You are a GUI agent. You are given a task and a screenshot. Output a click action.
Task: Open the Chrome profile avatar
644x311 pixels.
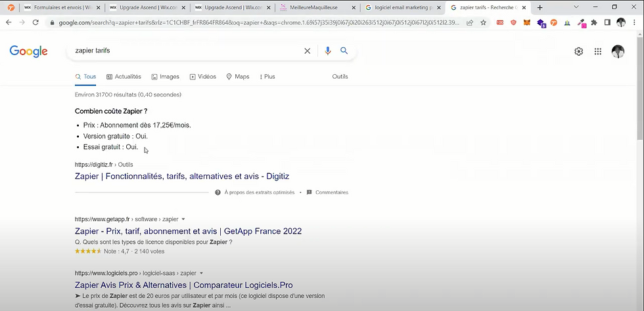pyautogui.click(x=621, y=22)
